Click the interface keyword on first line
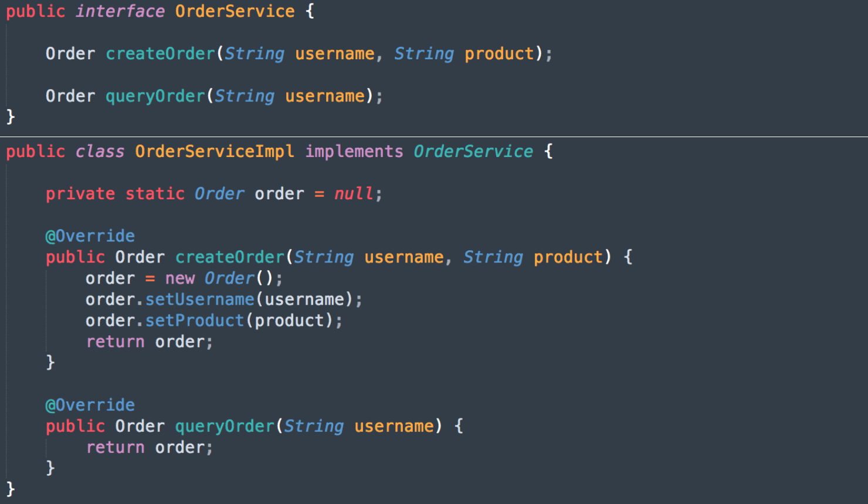This screenshot has height=504, width=868. click(120, 11)
